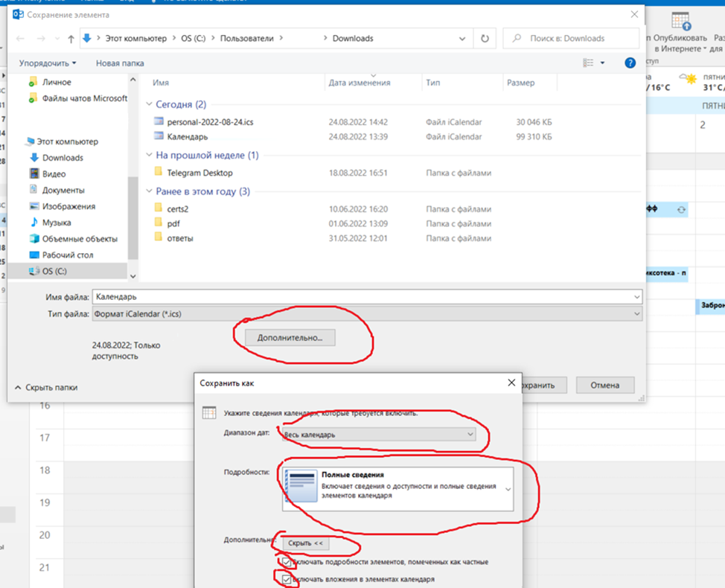Image resolution: width=725 pixels, height=588 pixels.
Task: Open the Упорядочить menu
Action: pyautogui.click(x=47, y=63)
